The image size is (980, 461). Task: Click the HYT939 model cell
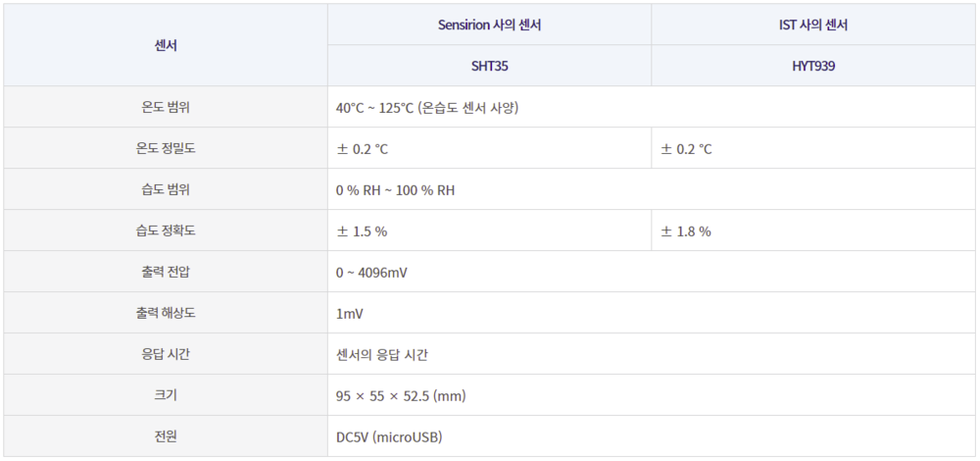click(812, 67)
